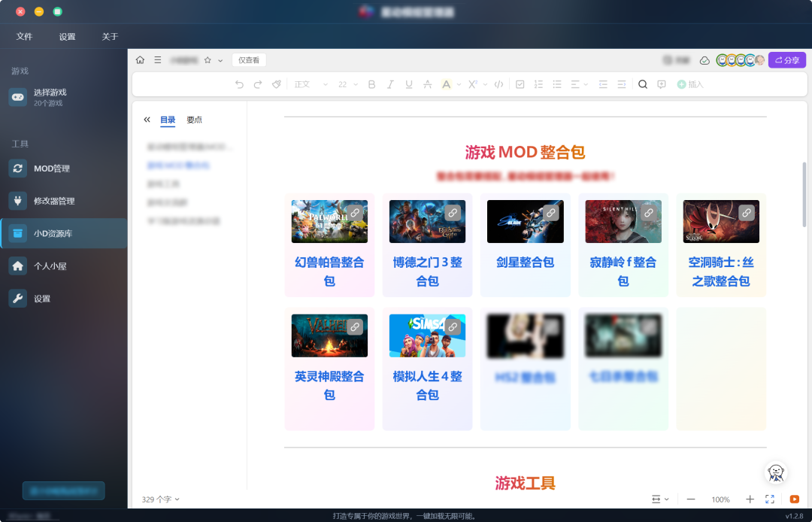Switch to the 要点 tab
Viewport: 812px width, 522px height.
click(x=194, y=120)
